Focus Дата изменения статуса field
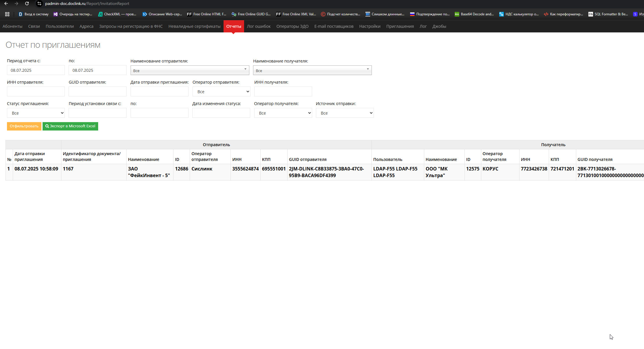This screenshot has height=349, width=644. (221, 113)
